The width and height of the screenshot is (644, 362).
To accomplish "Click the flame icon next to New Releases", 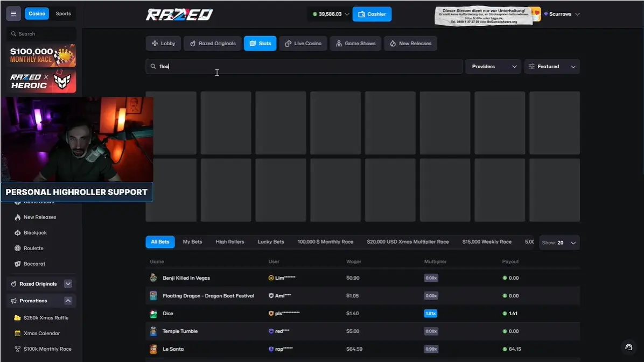I will click(x=18, y=217).
